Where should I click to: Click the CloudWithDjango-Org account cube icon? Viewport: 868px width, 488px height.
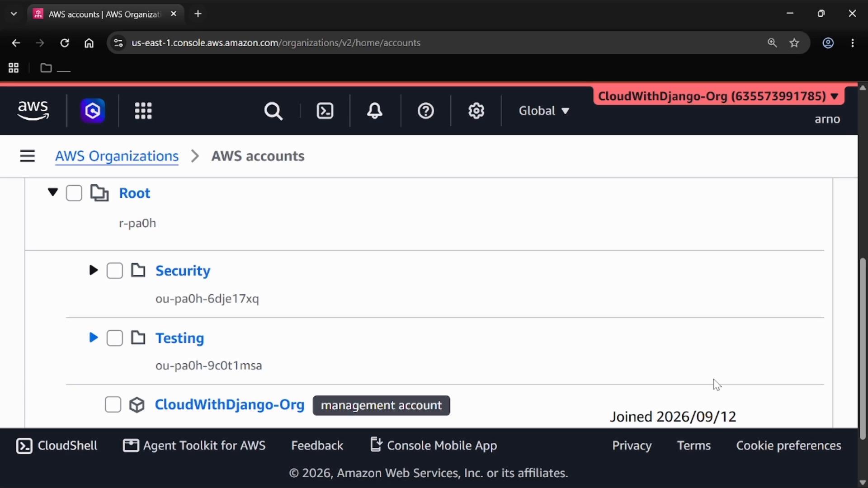coord(137,405)
